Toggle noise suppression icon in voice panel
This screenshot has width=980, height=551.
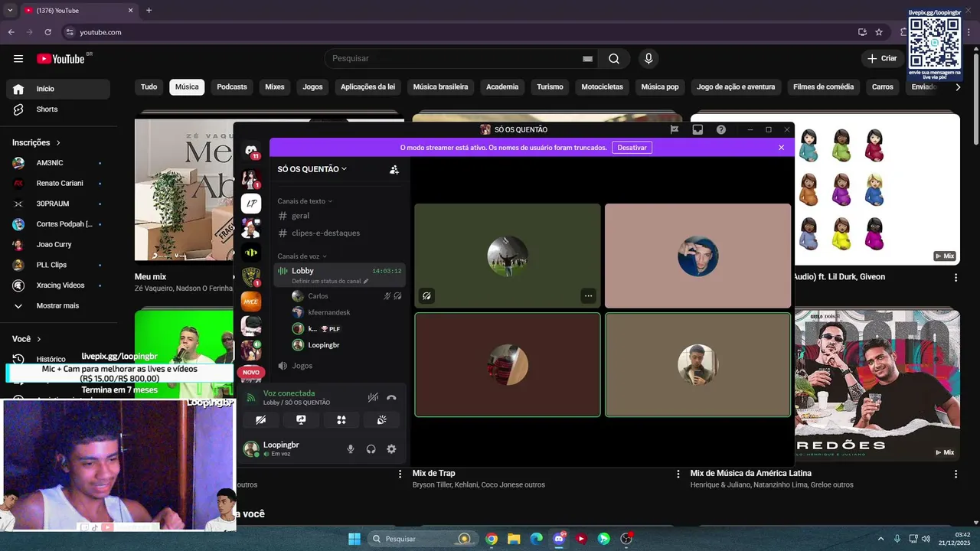373,397
